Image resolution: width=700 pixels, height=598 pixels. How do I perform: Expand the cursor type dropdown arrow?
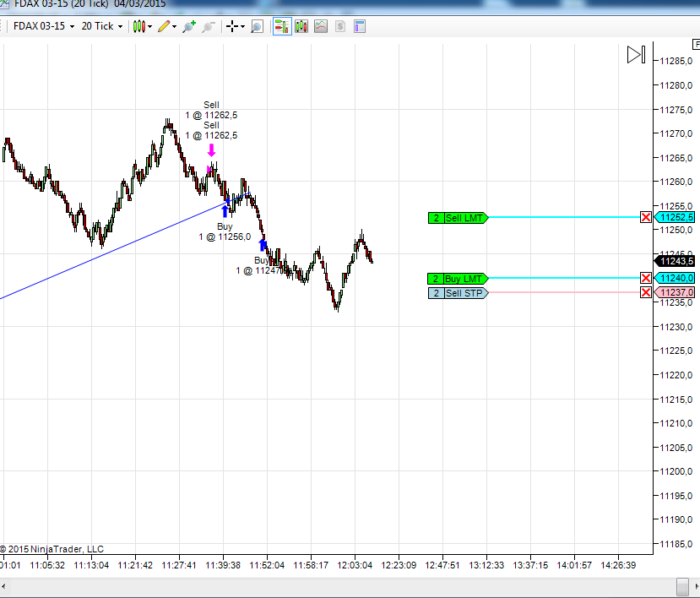pos(243,27)
